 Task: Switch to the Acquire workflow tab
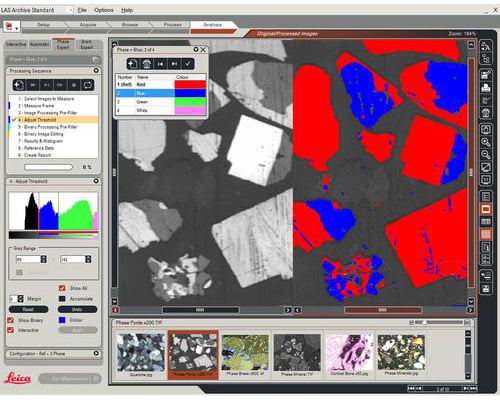(88, 25)
